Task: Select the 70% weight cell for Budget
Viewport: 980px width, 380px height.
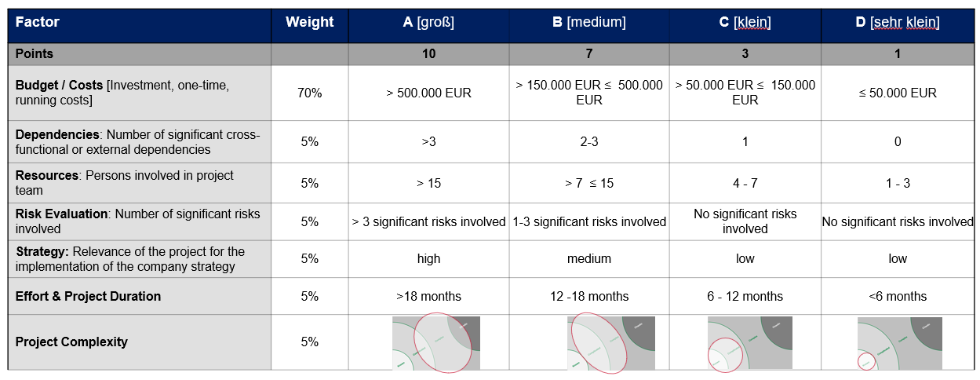Action: [309, 93]
